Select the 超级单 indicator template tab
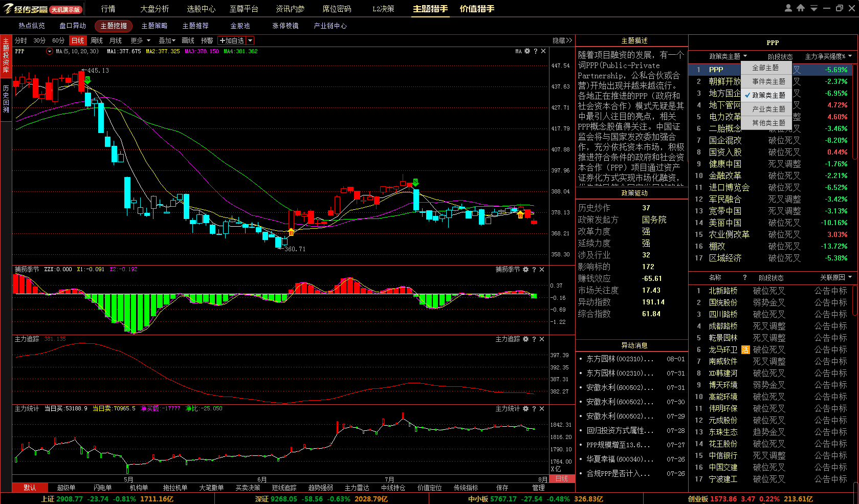This screenshot has height=504, width=859. 66,488
